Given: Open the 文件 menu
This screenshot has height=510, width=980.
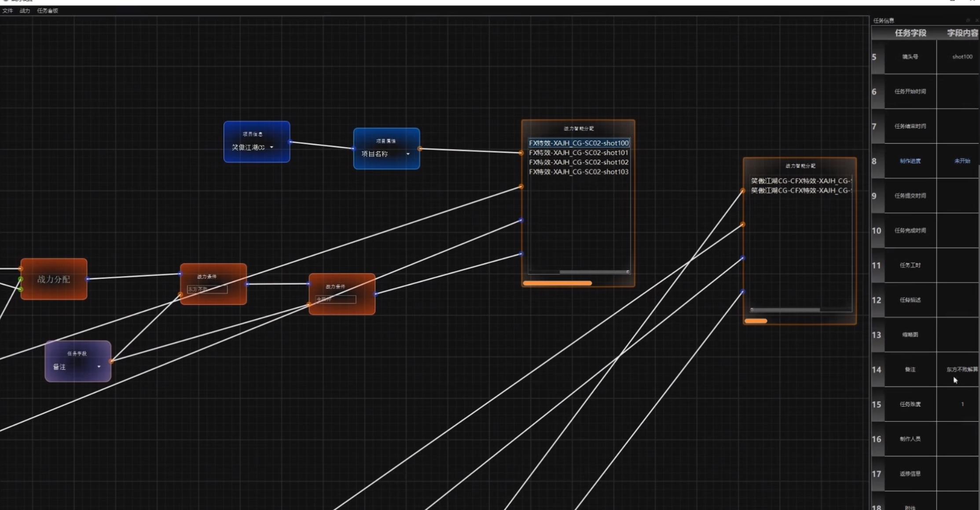Looking at the screenshot, I should click(x=7, y=11).
